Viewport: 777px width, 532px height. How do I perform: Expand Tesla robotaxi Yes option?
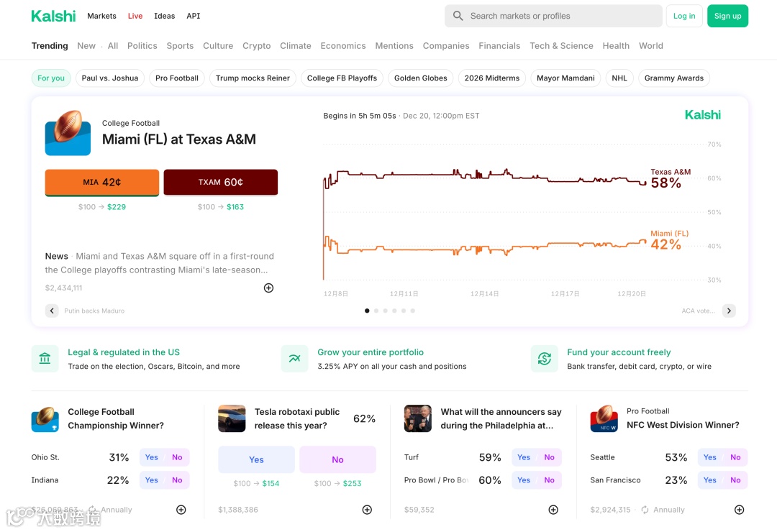[256, 459]
